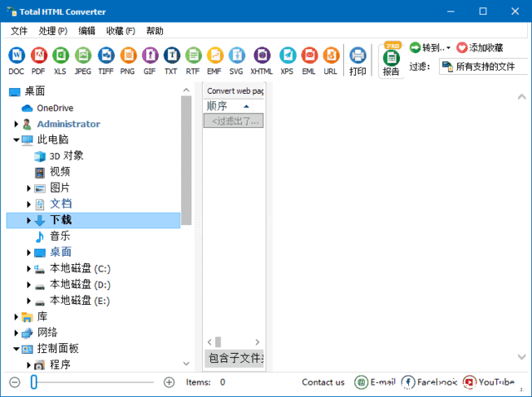Screen dimensions: 532x397
Task: Expand the 网络 network node
Action: coord(16,333)
